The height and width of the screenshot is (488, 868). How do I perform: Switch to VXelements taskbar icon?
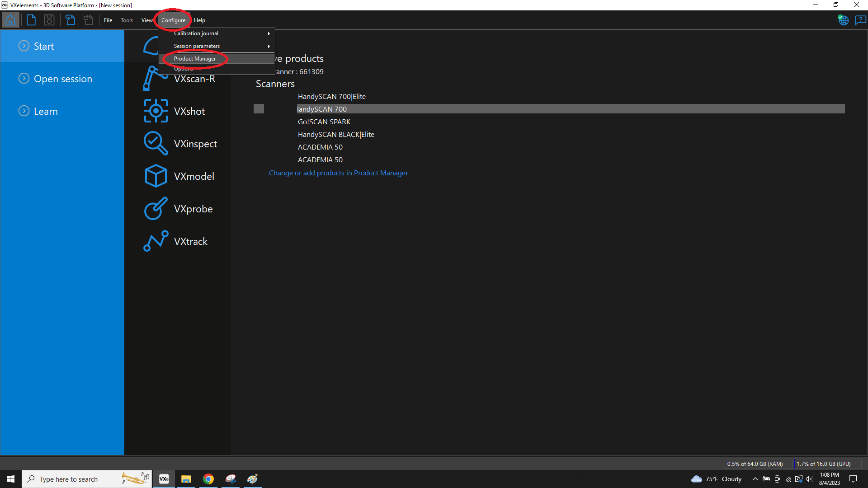164,479
